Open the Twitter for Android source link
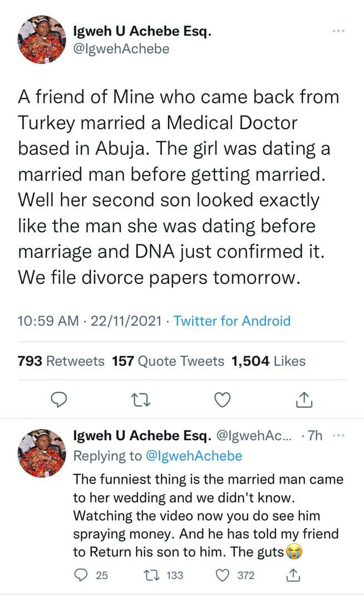The image size is (364, 601). 232,321
